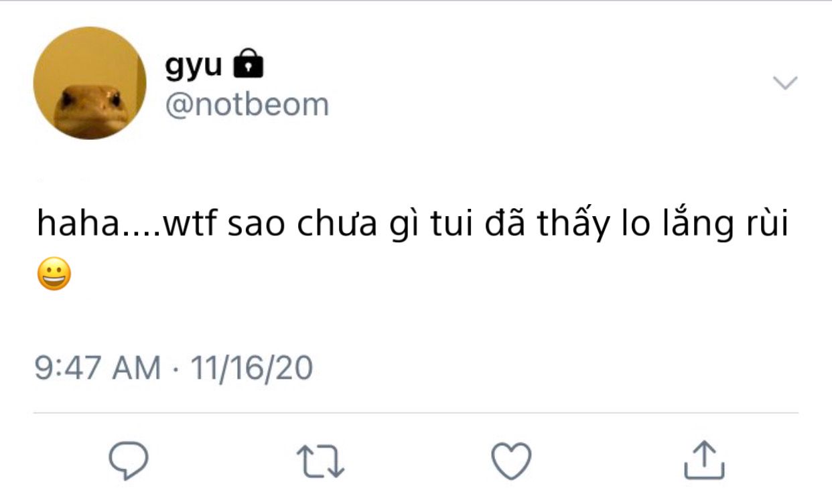Open the reply speech bubble icon

(x=129, y=460)
